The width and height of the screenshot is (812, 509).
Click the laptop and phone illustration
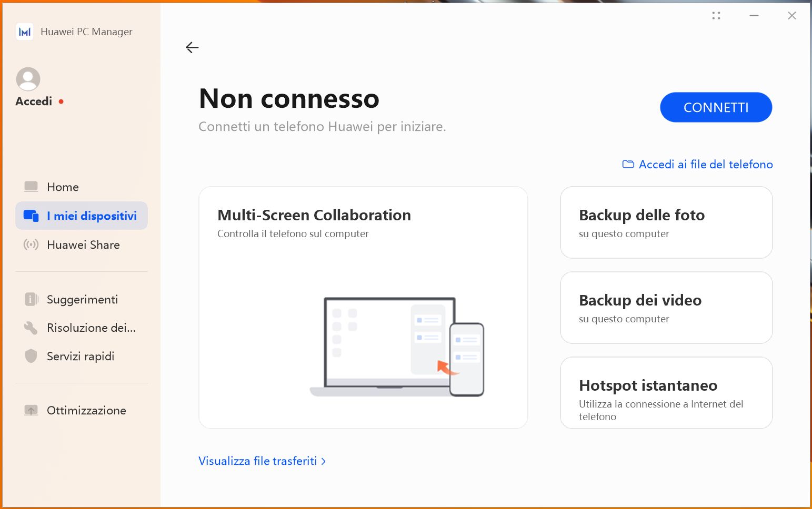coord(397,347)
